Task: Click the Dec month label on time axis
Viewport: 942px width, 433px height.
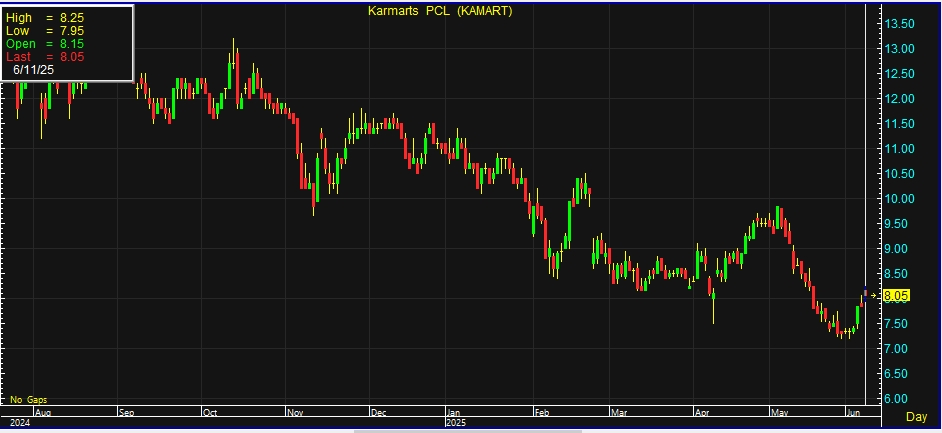Action: point(378,413)
